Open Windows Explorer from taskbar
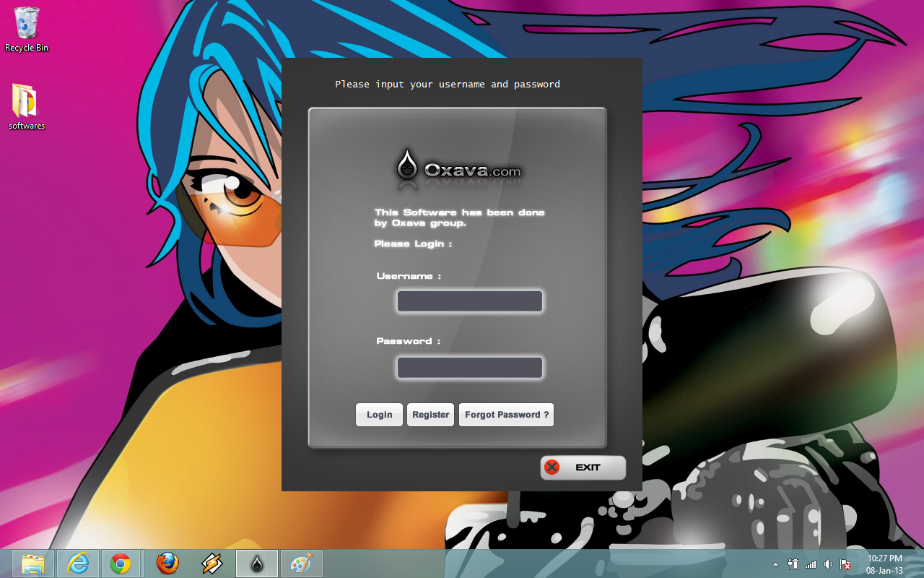 click(x=33, y=564)
